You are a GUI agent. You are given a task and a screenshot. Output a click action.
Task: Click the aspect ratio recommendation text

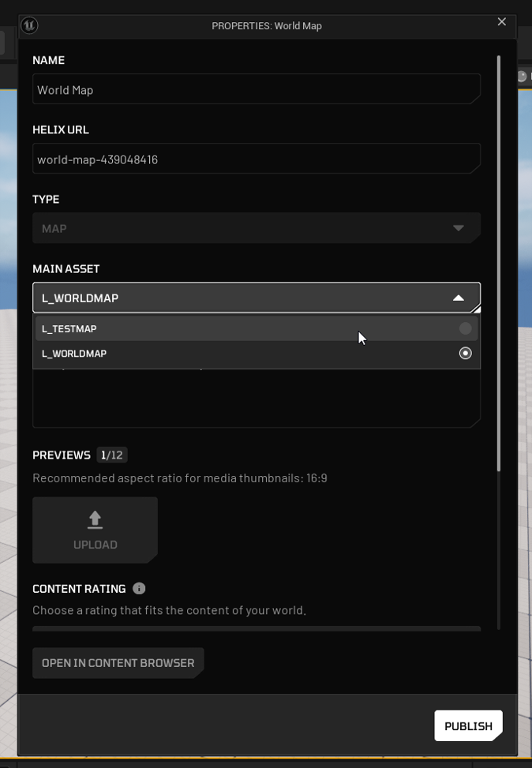pos(180,478)
